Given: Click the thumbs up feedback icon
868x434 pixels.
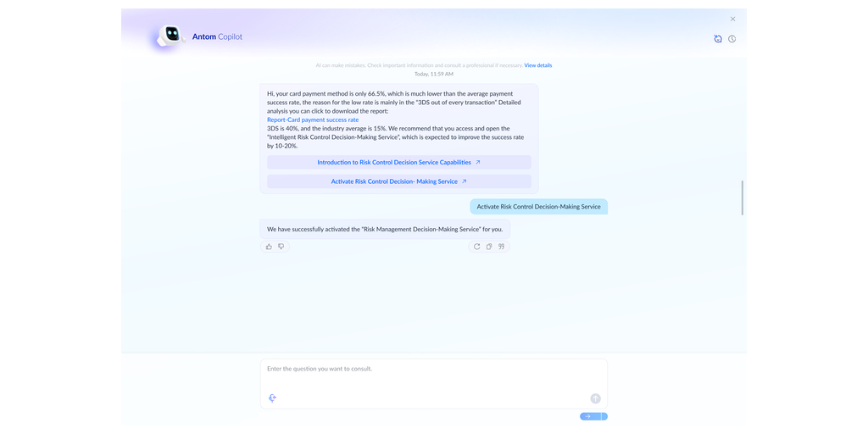Looking at the screenshot, I should pyautogui.click(x=269, y=247).
